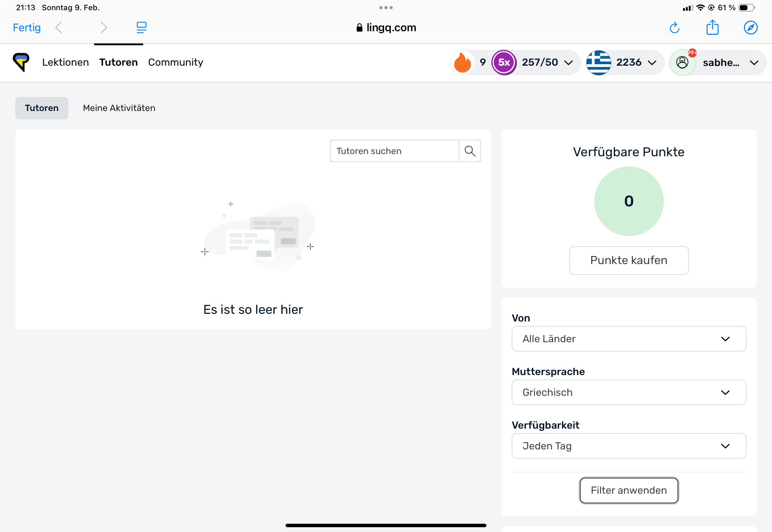Screen dimensions: 772x532
Task: Click the Filter anwenden button
Action: point(629,490)
